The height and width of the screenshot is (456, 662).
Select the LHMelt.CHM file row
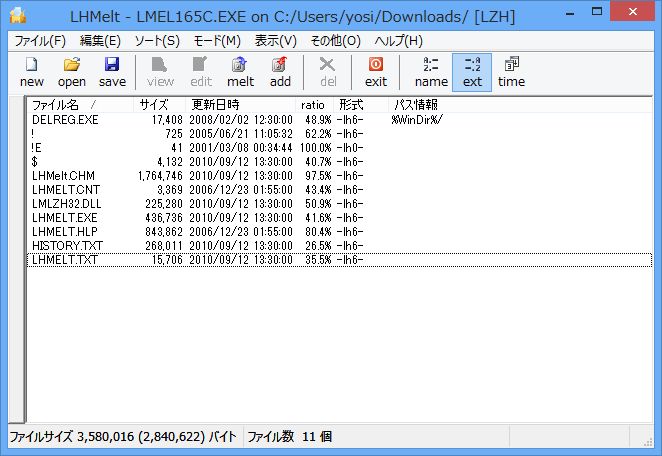click(x=339, y=176)
